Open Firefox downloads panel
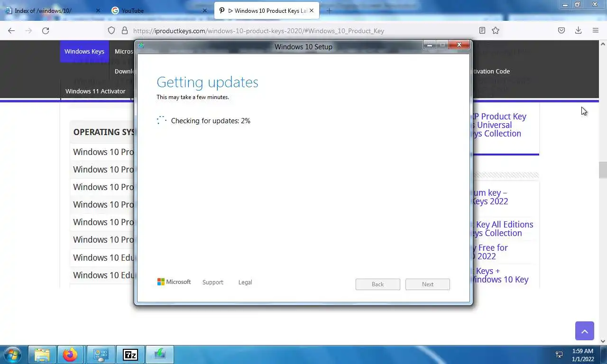607x364 pixels. (x=579, y=30)
